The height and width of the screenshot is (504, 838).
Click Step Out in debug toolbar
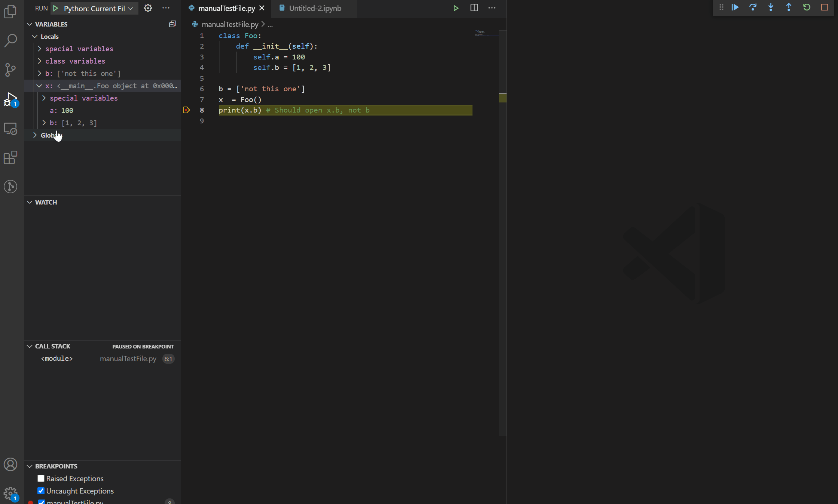coord(789,7)
